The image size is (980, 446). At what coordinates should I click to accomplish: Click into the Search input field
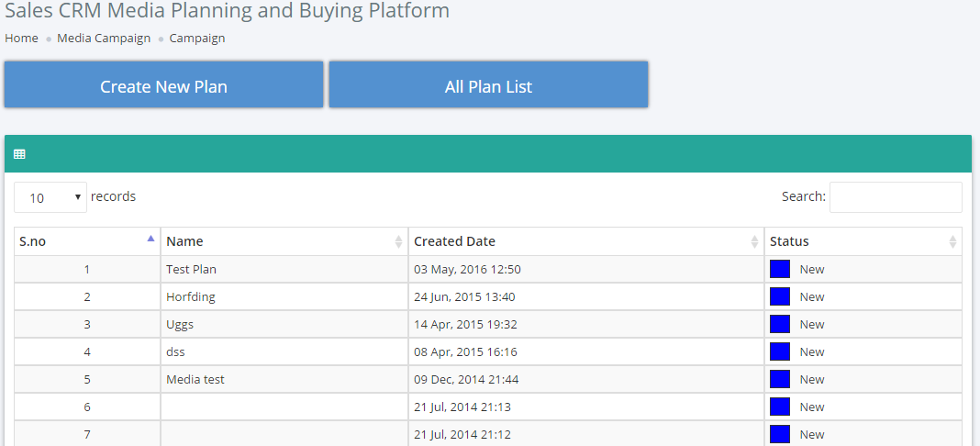[896, 197]
